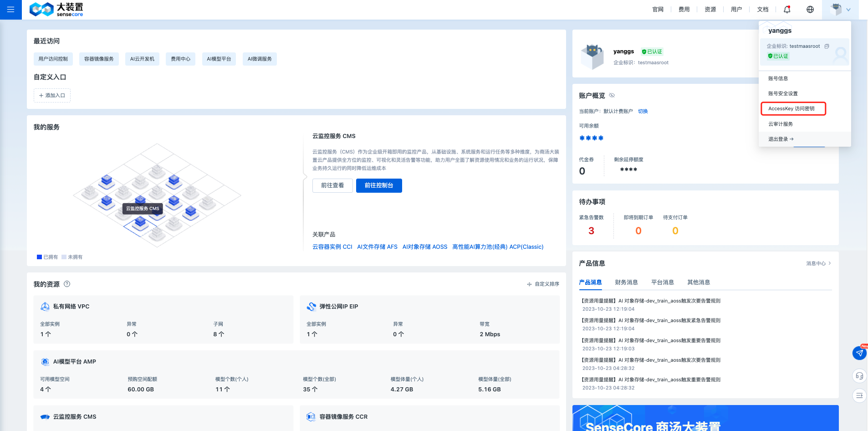Image resolution: width=868 pixels, height=431 pixels.
Task: Click the 云监控服务 CMS resource icon
Action: coord(45,417)
